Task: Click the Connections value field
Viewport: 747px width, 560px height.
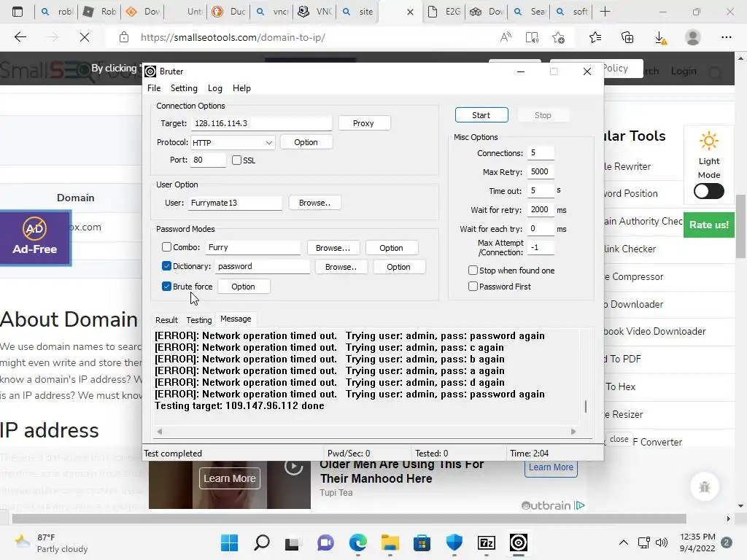Action: (x=541, y=153)
